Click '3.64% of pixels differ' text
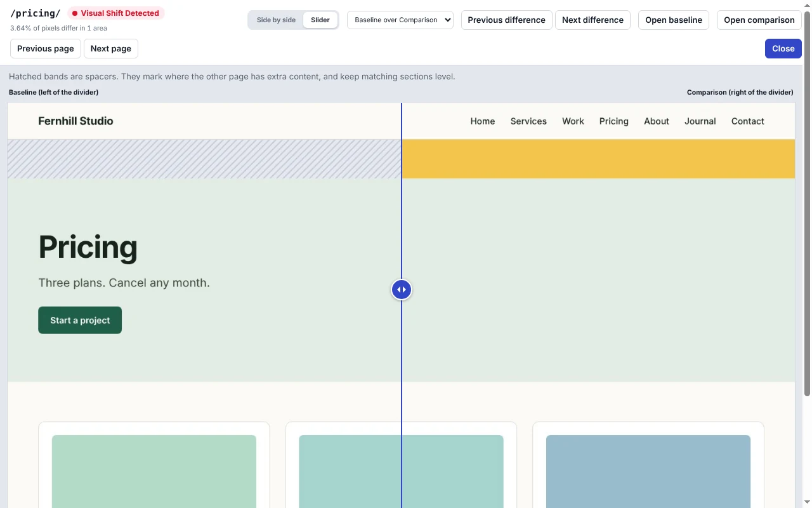 coord(58,28)
